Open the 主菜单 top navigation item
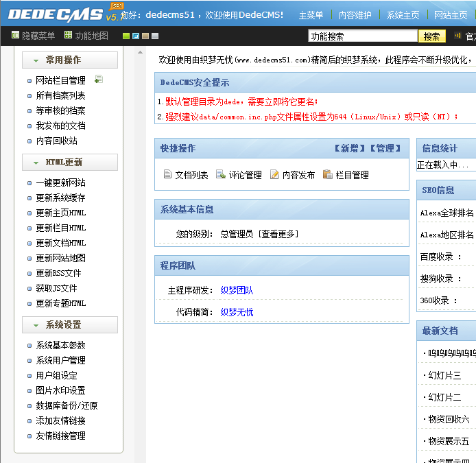 pos(311,15)
